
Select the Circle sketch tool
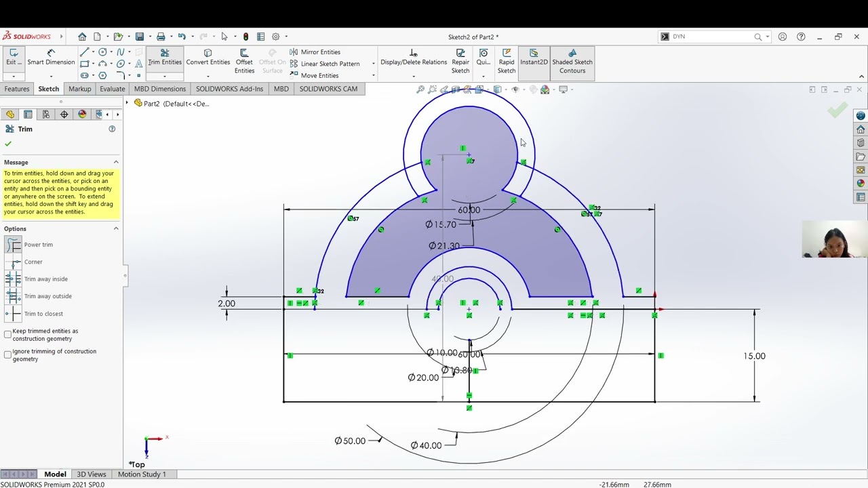(102, 52)
